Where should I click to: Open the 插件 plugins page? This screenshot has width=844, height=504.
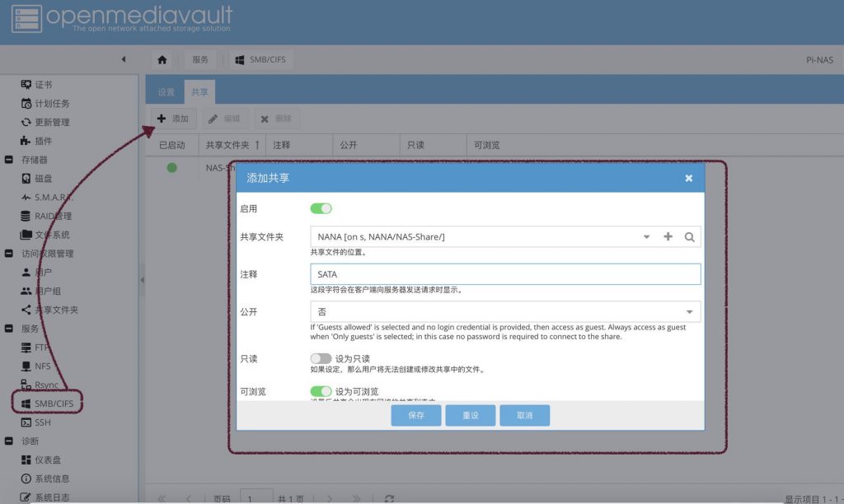tap(36, 141)
